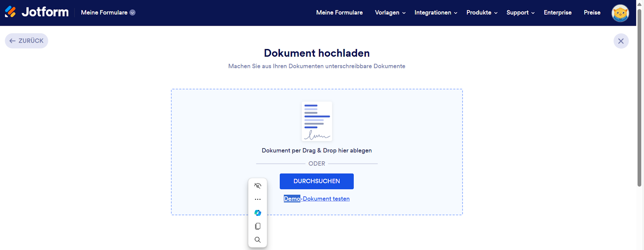Expand the Support dropdown menu
The height and width of the screenshot is (250, 644).
tap(520, 13)
